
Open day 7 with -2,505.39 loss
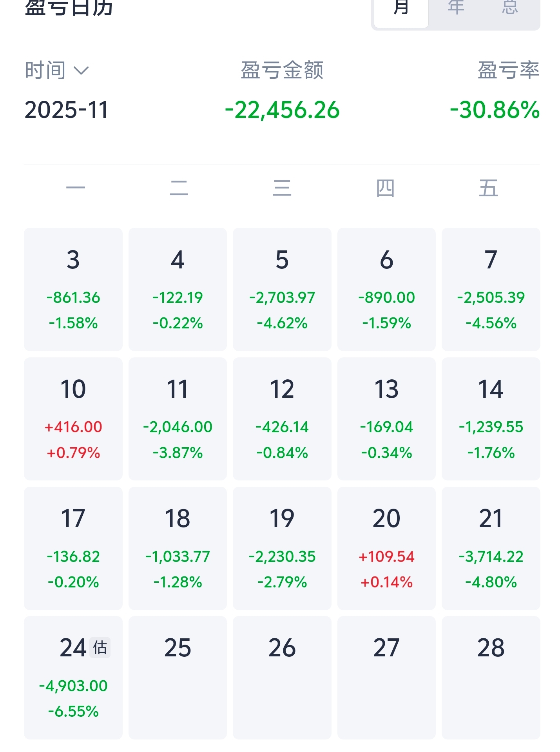pyautogui.click(x=491, y=289)
